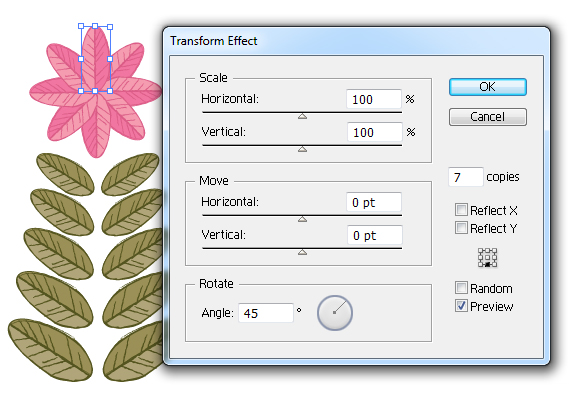Click the Move Vertical slider handle

coord(302,252)
